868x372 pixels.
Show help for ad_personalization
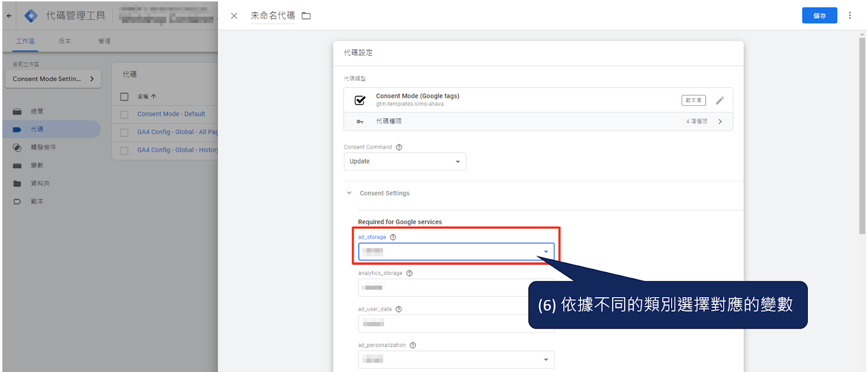point(412,345)
